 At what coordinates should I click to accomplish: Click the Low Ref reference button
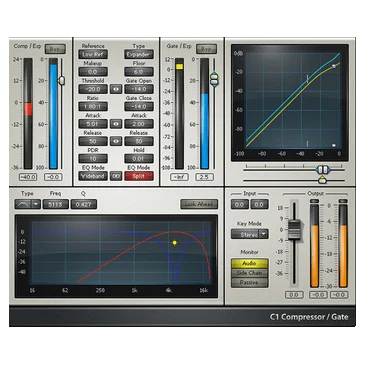click(93, 54)
